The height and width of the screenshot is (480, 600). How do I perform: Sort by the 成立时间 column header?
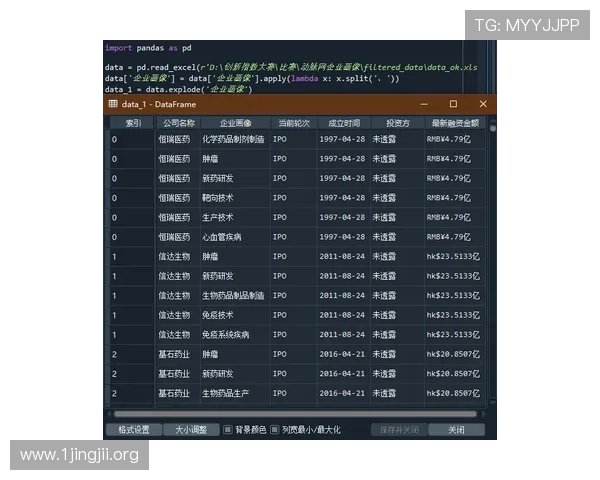(344, 123)
